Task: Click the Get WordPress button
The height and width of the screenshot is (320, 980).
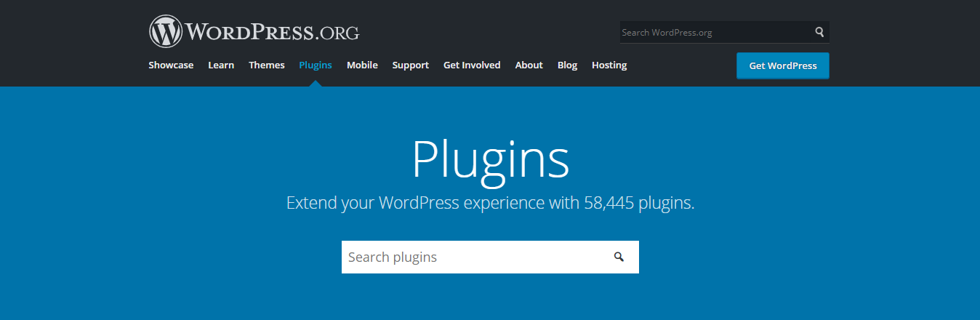Action: coord(783,65)
